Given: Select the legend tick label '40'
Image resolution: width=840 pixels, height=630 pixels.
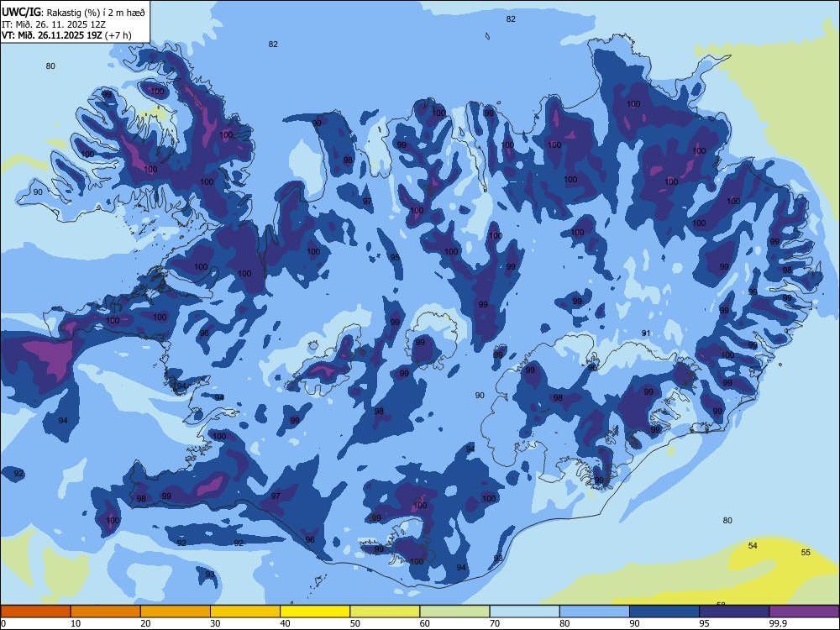Looking at the screenshot, I should point(285,623).
